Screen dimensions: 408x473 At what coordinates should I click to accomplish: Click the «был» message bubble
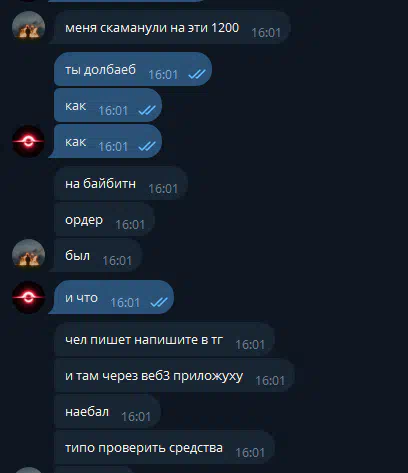97,255
